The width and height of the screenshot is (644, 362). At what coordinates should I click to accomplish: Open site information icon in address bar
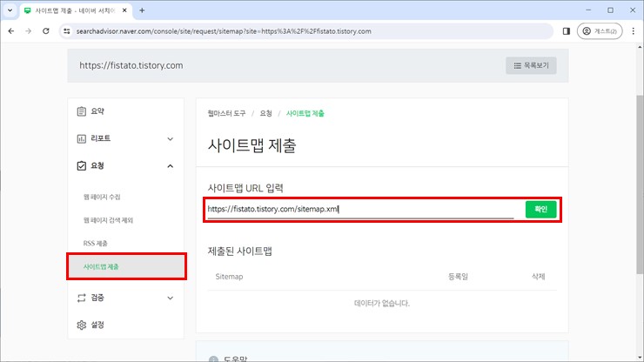tap(66, 31)
